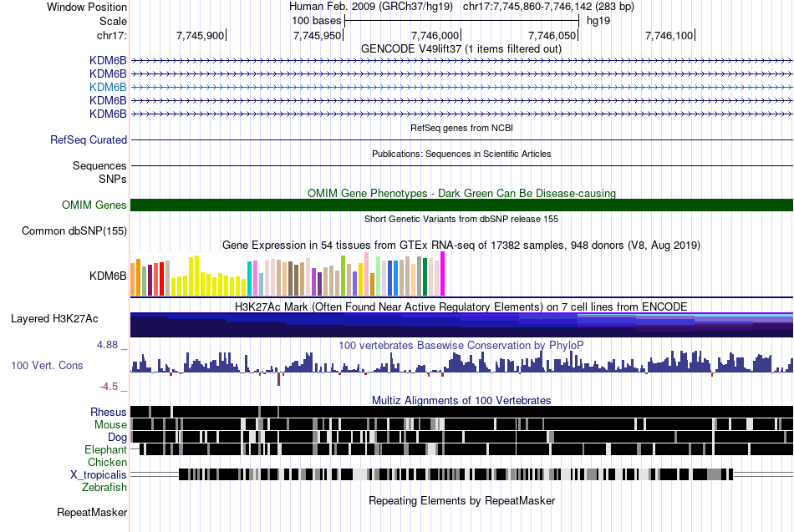Click the chr17: ruler label
This screenshot has height=532, width=794.
(111, 35)
